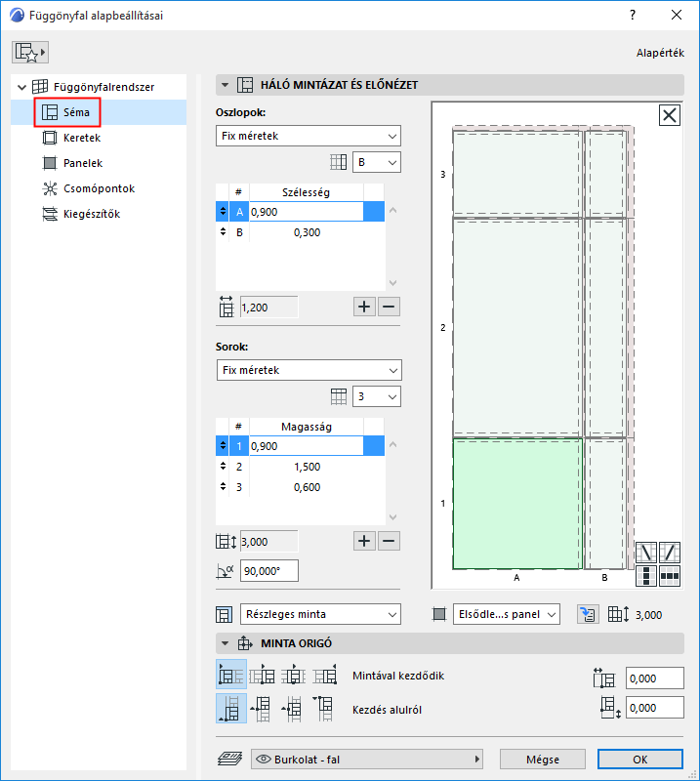Open the Burkolat - fal layer selector

[x=367, y=760]
